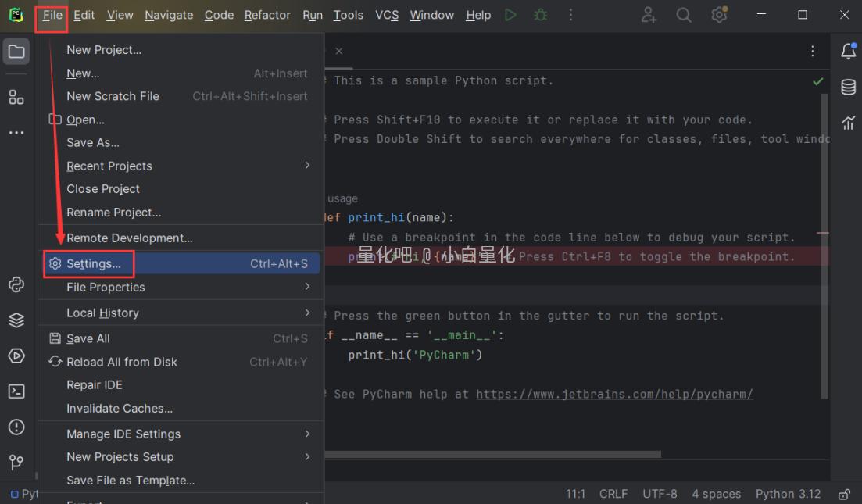Open Search Everywhere magnifier icon
This screenshot has height=504, width=862.
point(684,15)
